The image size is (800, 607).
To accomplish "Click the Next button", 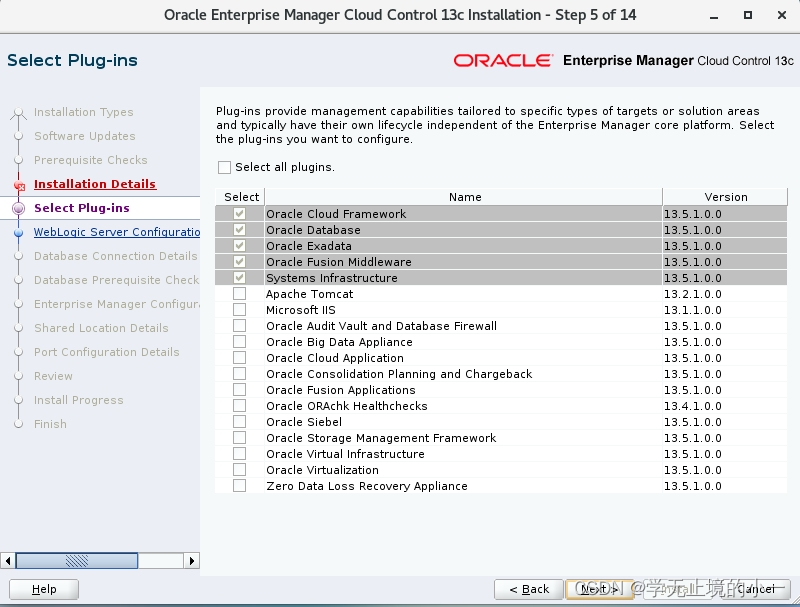I will click(x=598, y=589).
